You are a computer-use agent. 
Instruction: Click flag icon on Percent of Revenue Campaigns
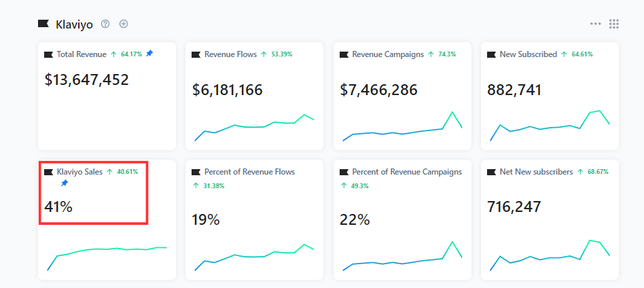[344, 172]
